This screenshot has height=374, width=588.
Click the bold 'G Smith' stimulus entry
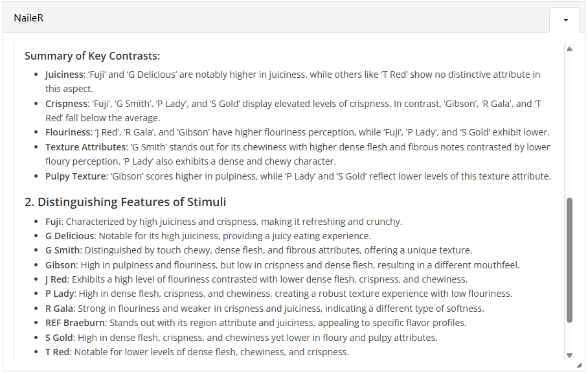tap(63, 250)
